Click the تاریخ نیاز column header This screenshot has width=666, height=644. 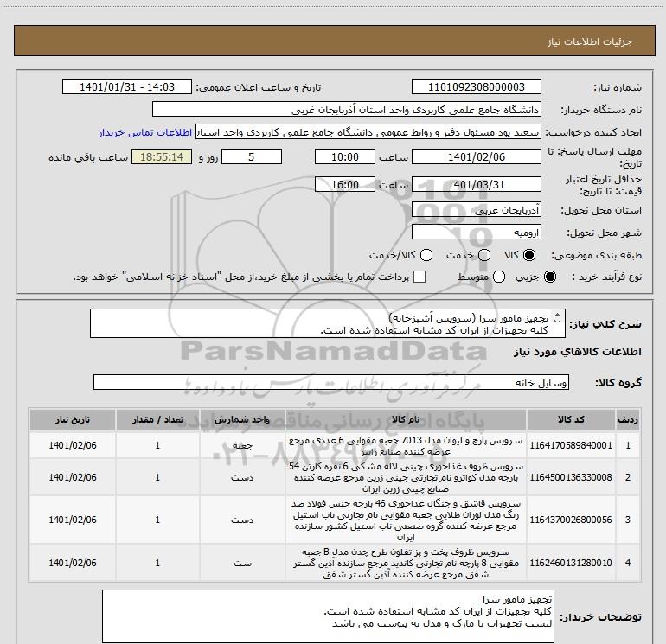[x=73, y=420]
